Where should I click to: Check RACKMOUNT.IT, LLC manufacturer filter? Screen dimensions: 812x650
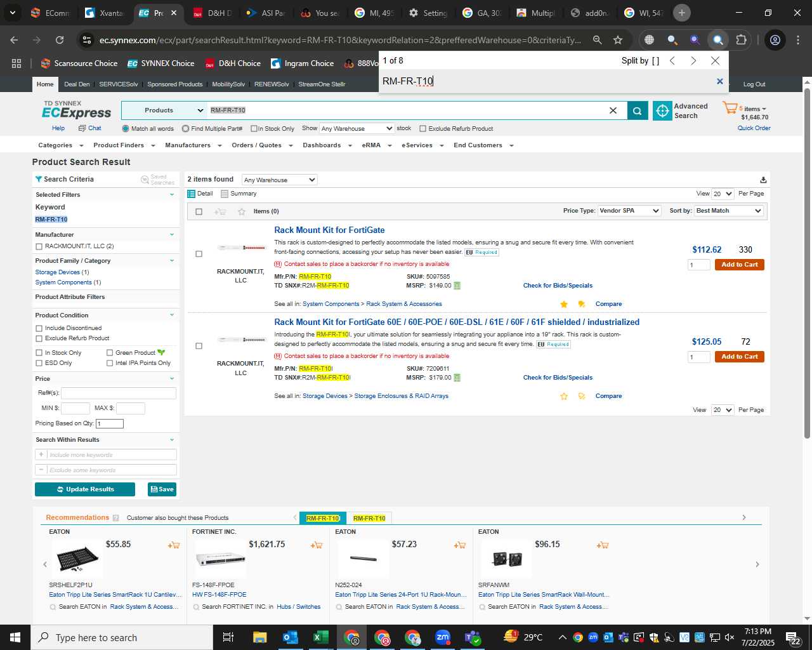click(x=39, y=246)
